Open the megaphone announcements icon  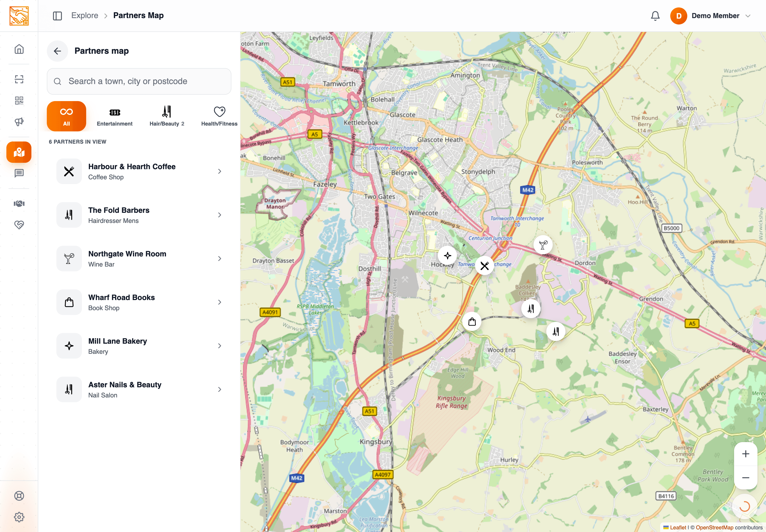[19, 122]
